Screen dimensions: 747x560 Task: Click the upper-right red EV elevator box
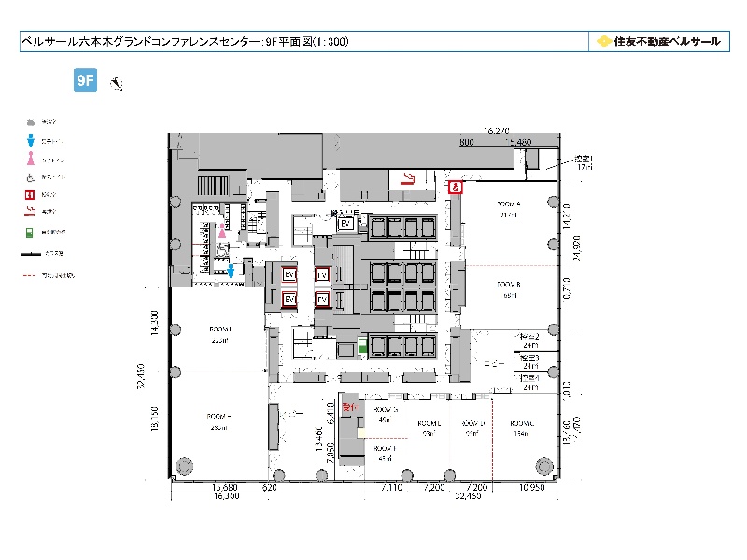(x=322, y=274)
